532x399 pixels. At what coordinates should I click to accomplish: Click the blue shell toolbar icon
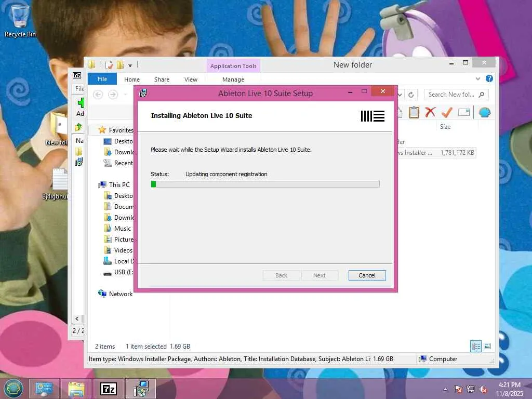point(485,112)
